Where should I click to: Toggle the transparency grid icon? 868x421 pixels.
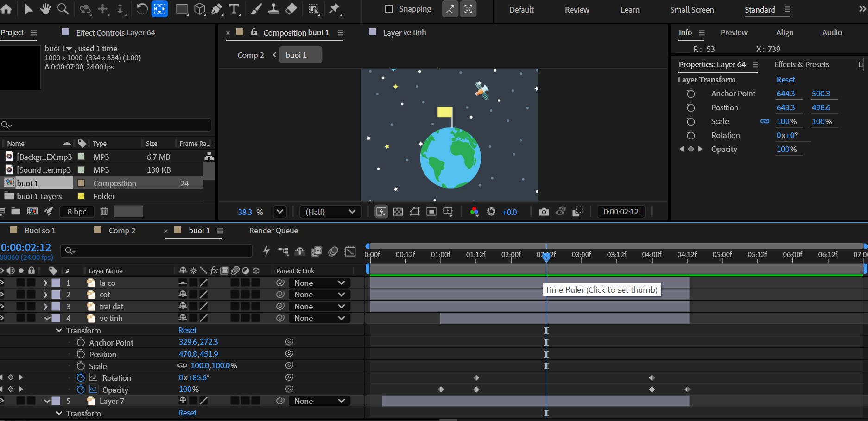(x=398, y=212)
